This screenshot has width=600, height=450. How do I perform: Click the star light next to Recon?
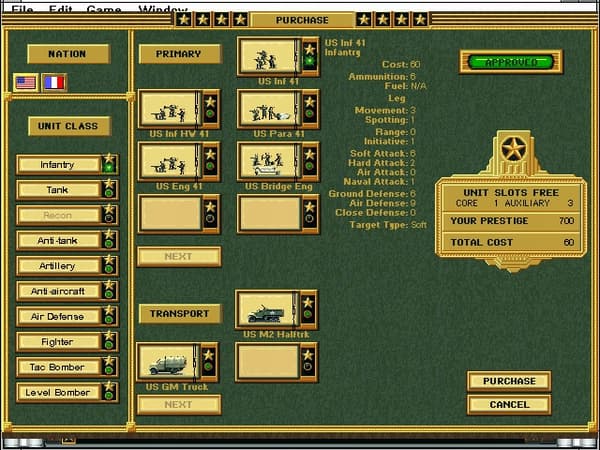pos(109,214)
